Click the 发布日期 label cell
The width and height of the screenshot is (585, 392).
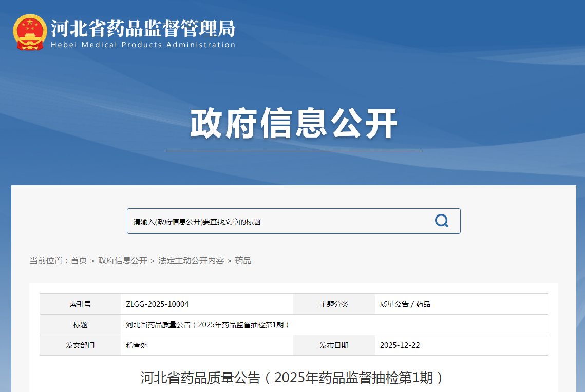pyautogui.click(x=334, y=345)
